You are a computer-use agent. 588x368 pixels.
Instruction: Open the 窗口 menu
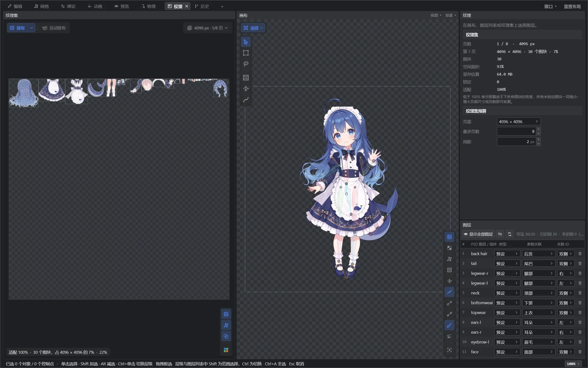(x=550, y=6)
